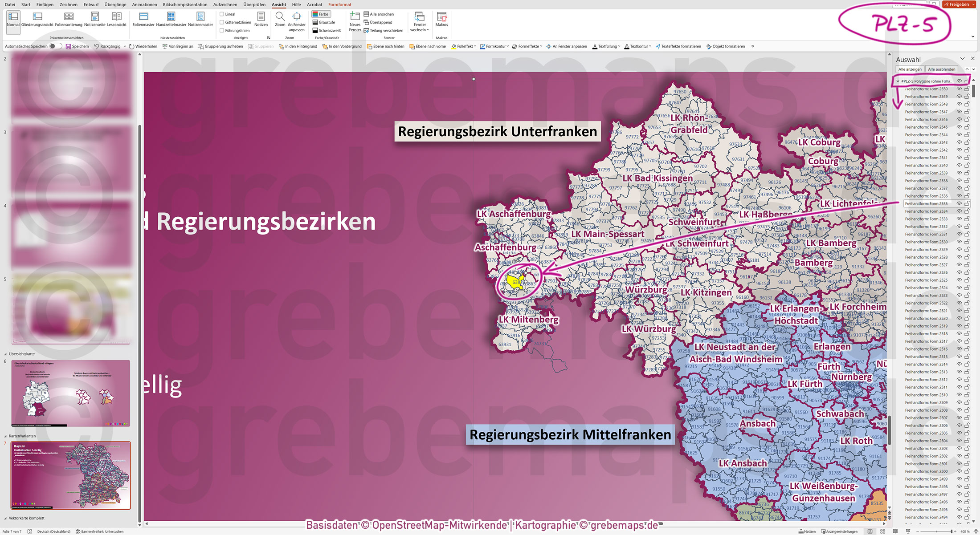The height and width of the screenshot is (535, 980).
Task: Enable the Lineal checkbox
Action: pyautogui.click(x=221, y=14)
